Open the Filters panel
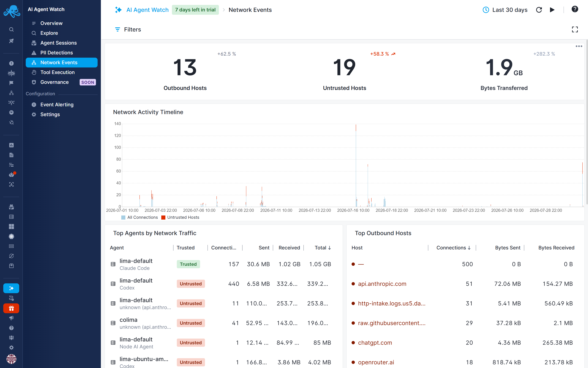The height and width of the screenshot is (368, 588). pos(128,29)
